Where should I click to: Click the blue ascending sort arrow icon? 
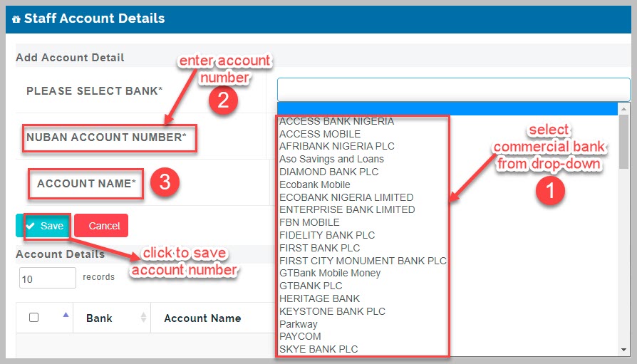coord(66,315)
